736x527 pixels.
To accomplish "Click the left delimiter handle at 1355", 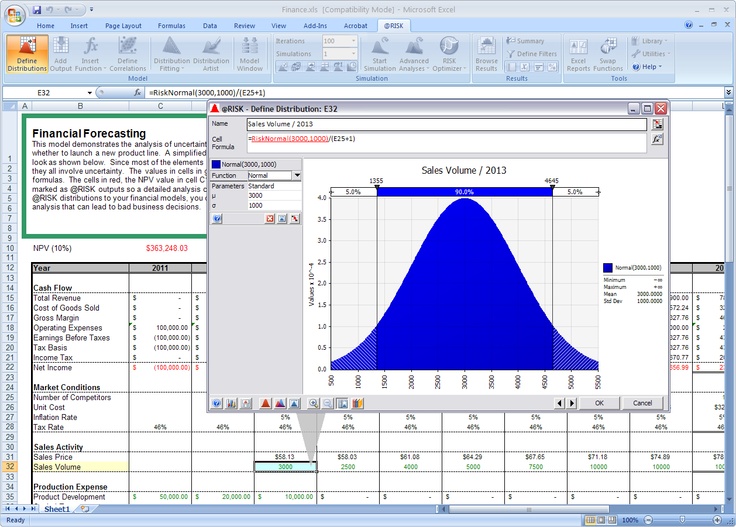I will (x=377, y=187).
